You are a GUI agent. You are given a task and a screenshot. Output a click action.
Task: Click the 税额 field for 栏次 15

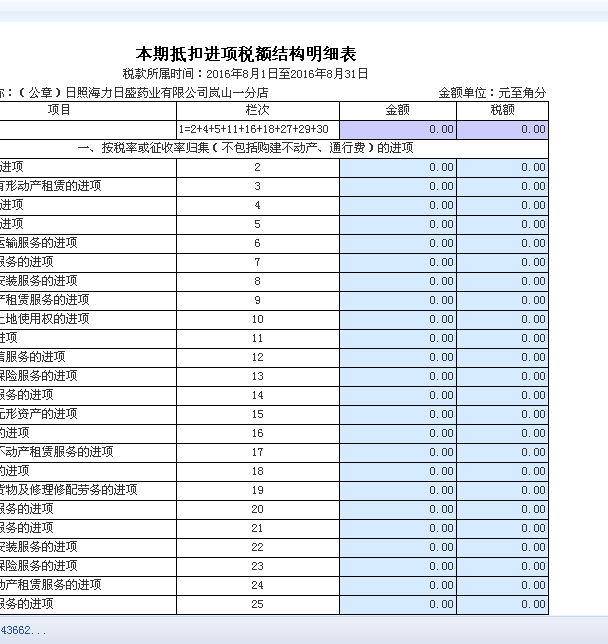pyautogui.click(x=502, y=414)
